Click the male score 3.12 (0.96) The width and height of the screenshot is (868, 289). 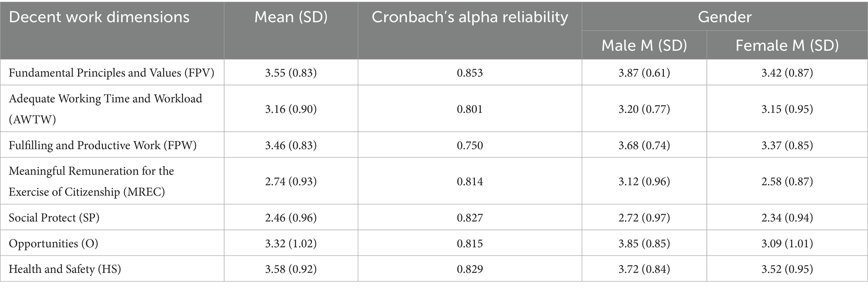[x=644, y=181]
